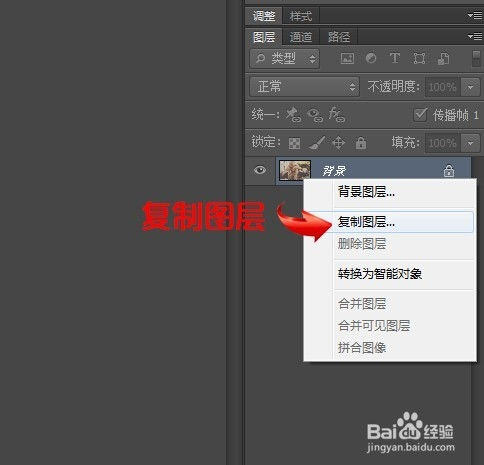Image resolution: width=484 pixels, height=465 pixels.
Task: Filter layers by type (T) icon
Action: [x=395, y=58]
